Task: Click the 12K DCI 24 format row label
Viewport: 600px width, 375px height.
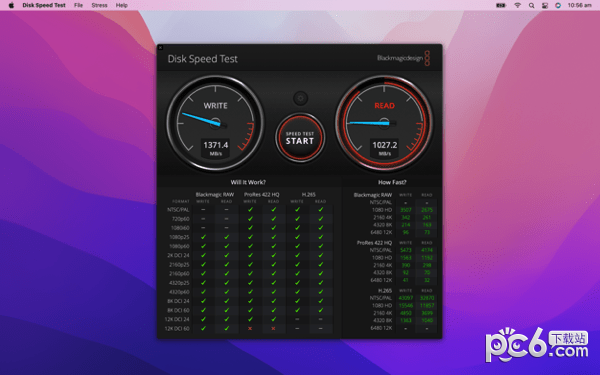Action: click(177, 319)
